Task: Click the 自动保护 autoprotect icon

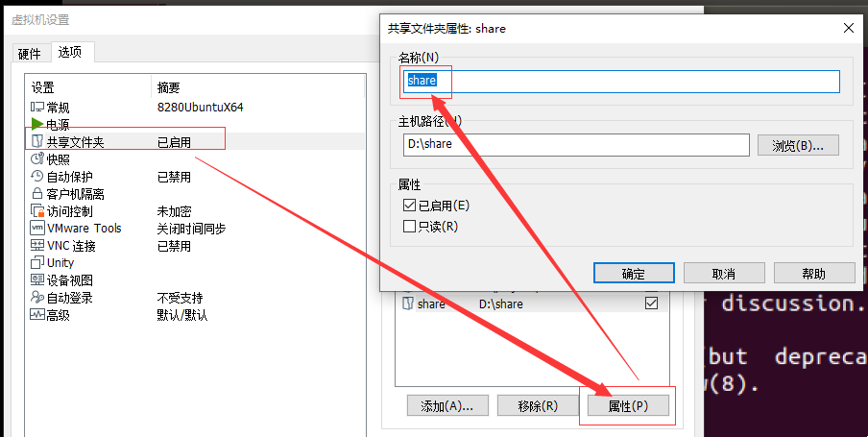Action: (x=37, y=176)
